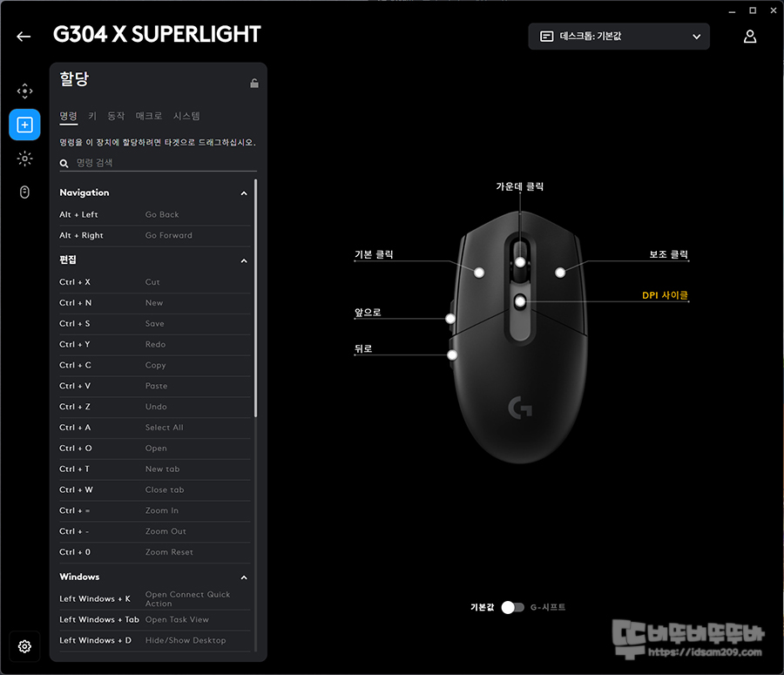Select the Alt + Left Go Back command
This screenshot has width=784, height=675.
pos(154,214)
